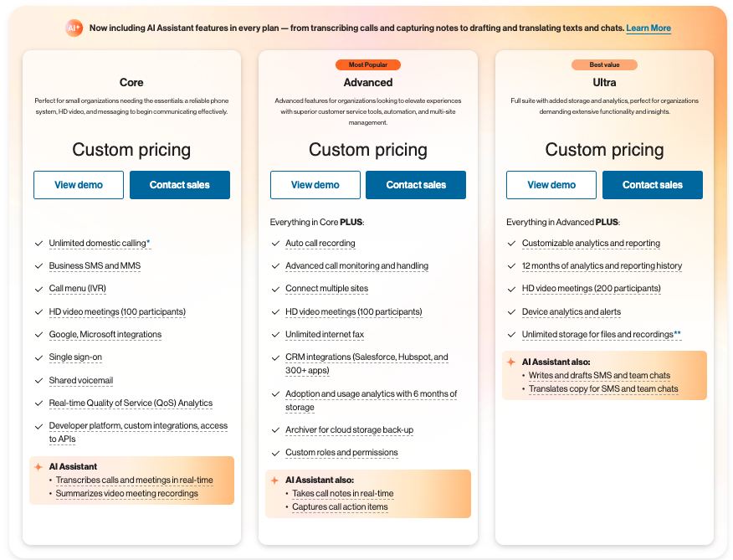
Task: Click Translates copy for SMS and team chats
Action: pyautogui.click(x=603, y=388)
